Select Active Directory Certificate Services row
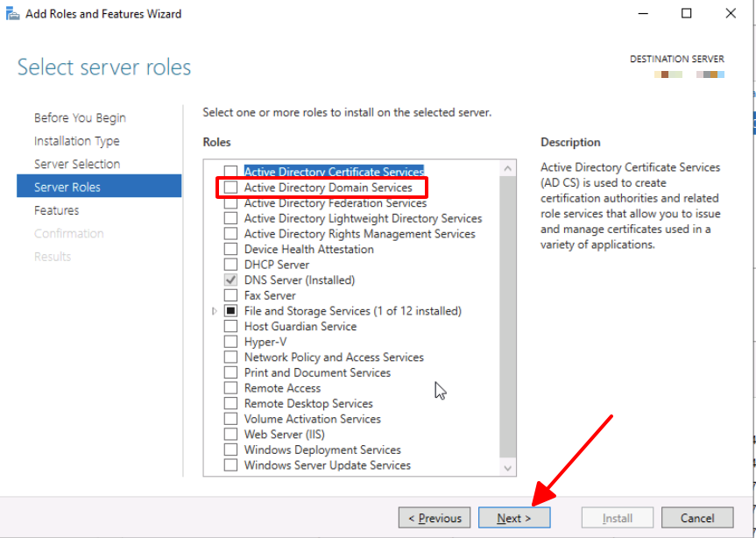The width and height of the screenshot is (756, 538). click(x=334, y=172)
